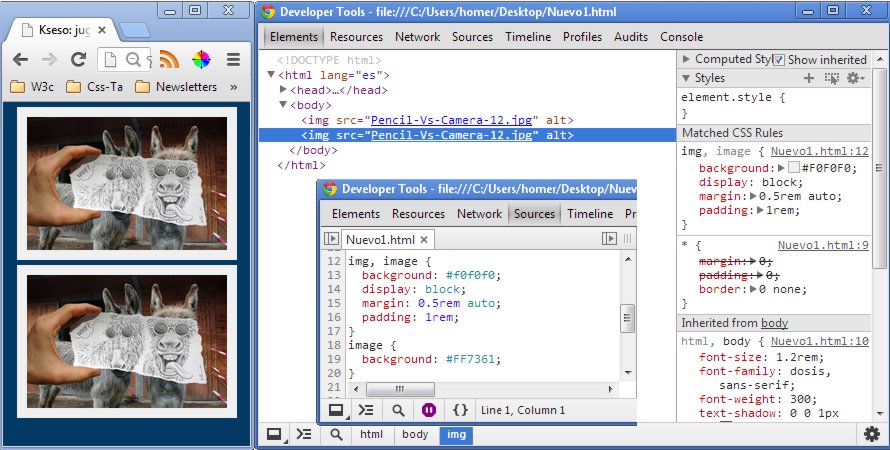This screenshot has width=890, height=450.
Task: Open Styles gear settings dropdown
Action: (855, 78)
